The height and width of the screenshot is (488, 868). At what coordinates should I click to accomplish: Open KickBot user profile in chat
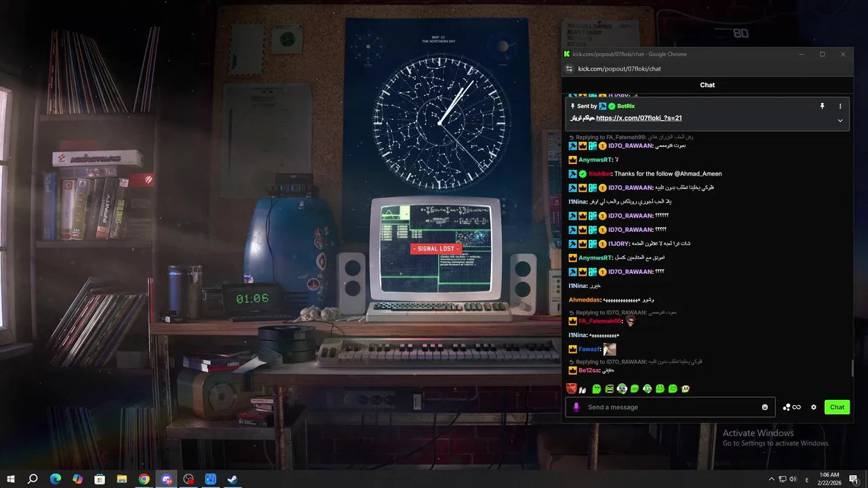click(599, 174)
